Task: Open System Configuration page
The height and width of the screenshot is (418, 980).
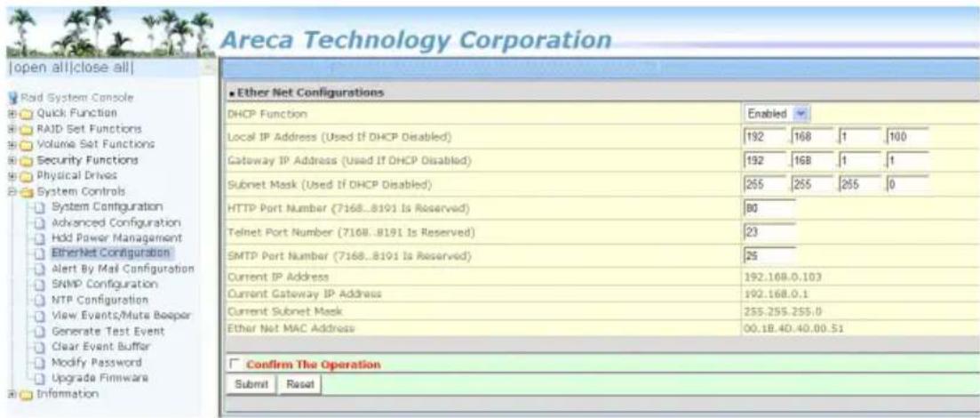Action: [x=107, y=206]
